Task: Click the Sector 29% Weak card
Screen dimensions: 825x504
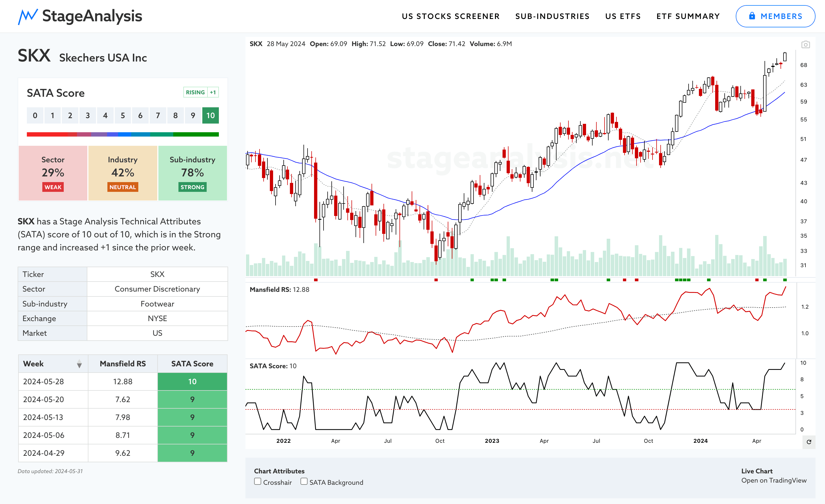Action: tap(53, 173)
